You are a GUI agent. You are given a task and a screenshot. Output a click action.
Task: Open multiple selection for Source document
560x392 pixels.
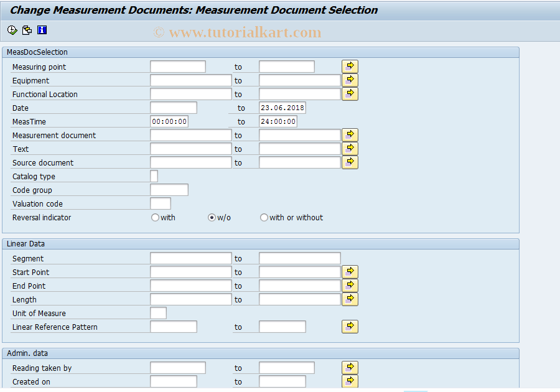tap(350, 162)
